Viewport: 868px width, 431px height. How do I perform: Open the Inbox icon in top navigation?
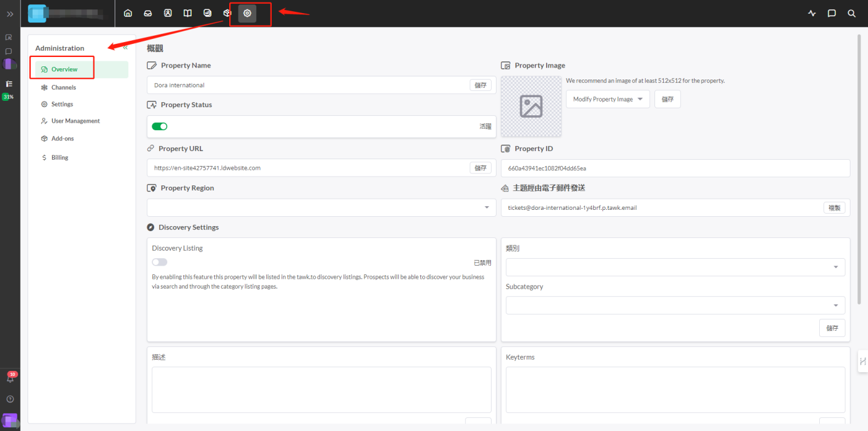click(x=148, y=13)
